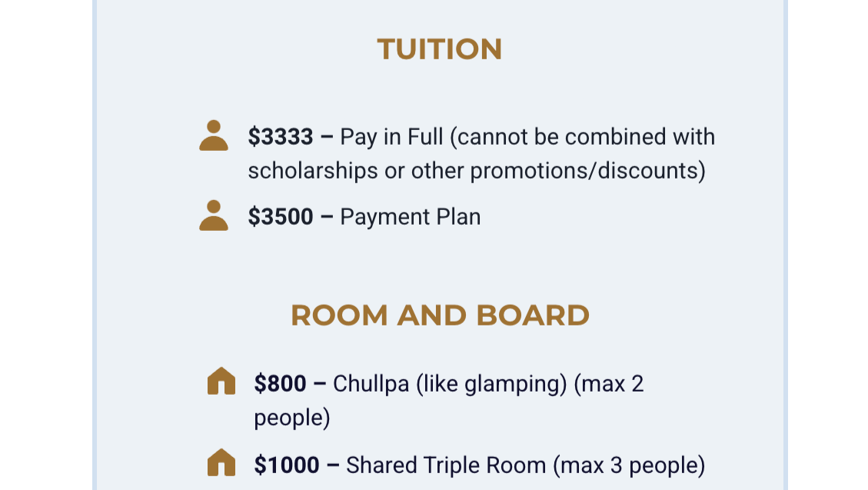Select the $800 price text

tap(281, 383)
